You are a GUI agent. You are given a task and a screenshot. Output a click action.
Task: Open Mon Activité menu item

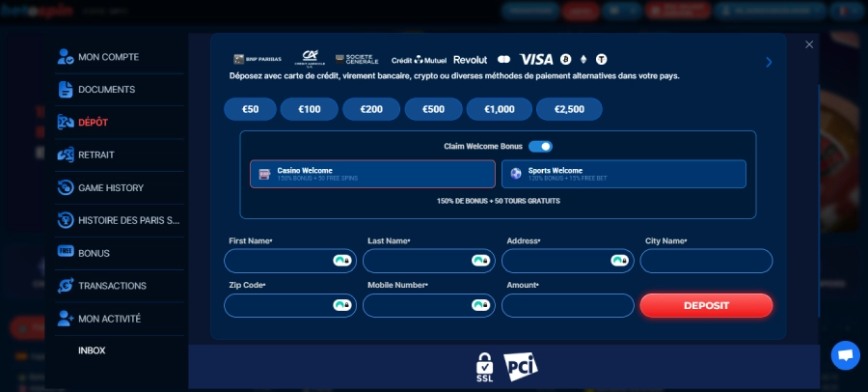109,318
